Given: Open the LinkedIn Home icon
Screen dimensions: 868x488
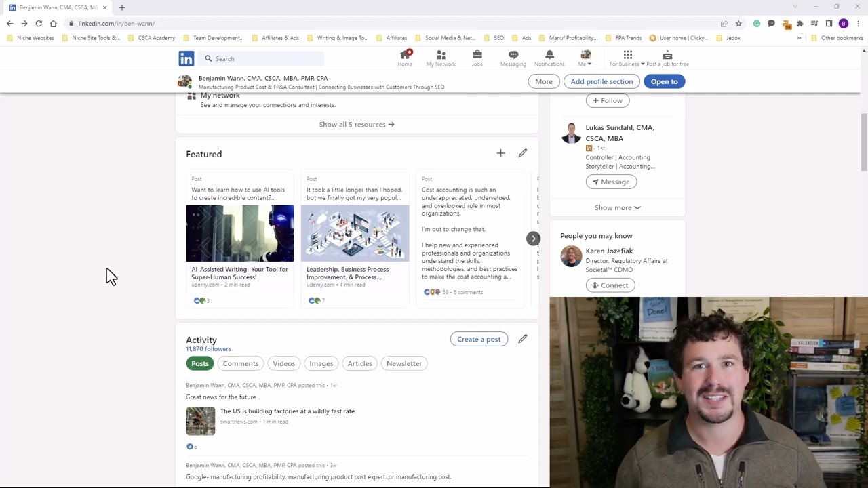Looking at the screenshot, I should [405, 58].
